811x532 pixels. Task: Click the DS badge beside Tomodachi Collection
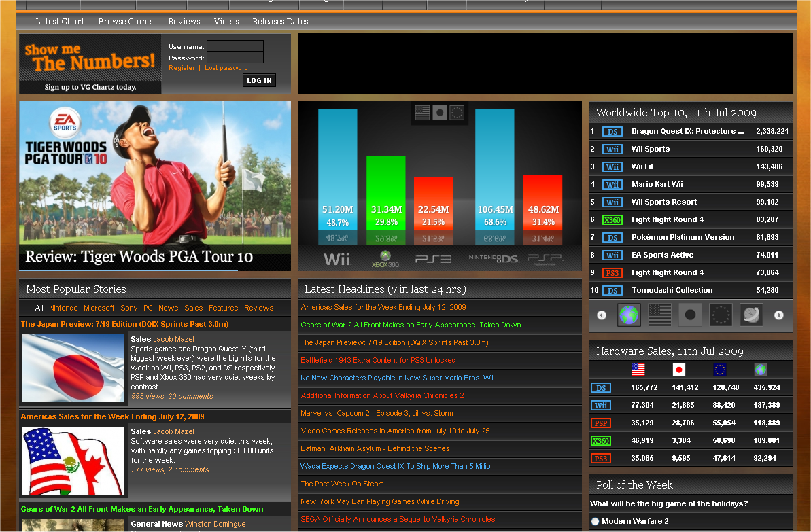pyautogui.click(x=612, y=291)
